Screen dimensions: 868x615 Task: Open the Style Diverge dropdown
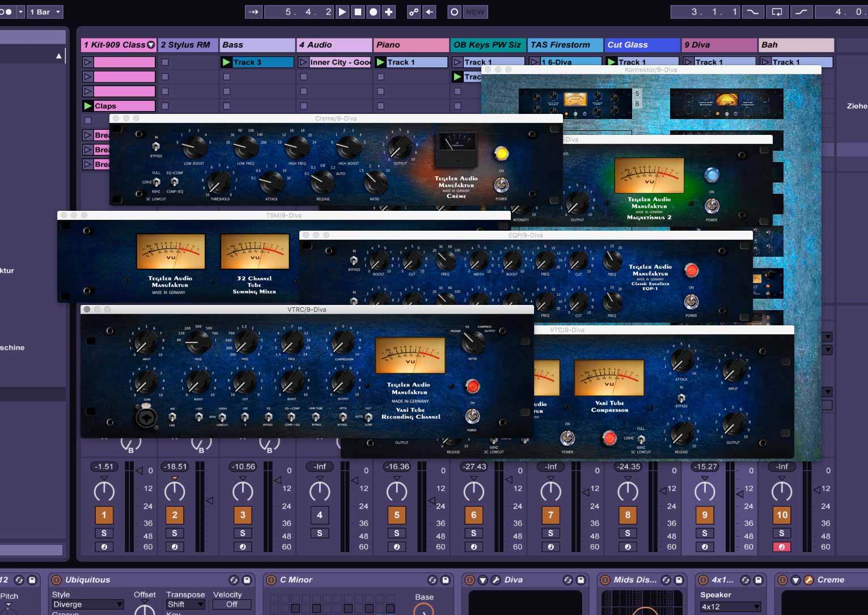tap(87, 604)
